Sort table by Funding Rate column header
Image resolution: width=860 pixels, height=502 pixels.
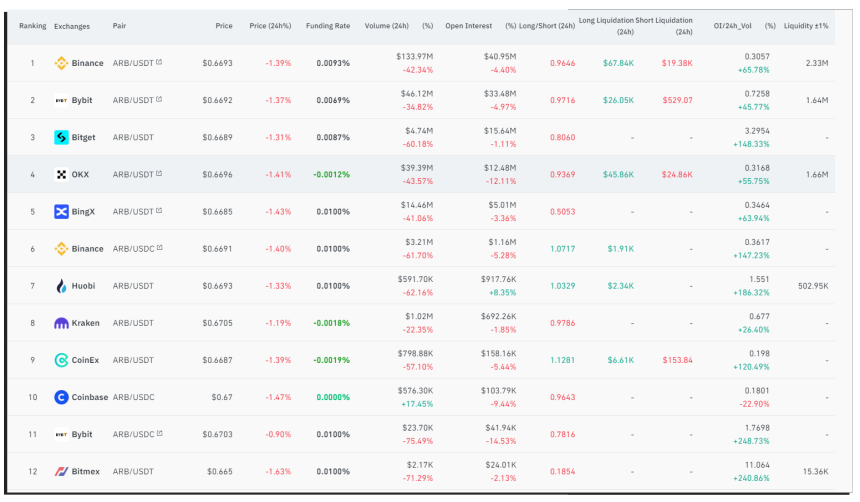328,25
